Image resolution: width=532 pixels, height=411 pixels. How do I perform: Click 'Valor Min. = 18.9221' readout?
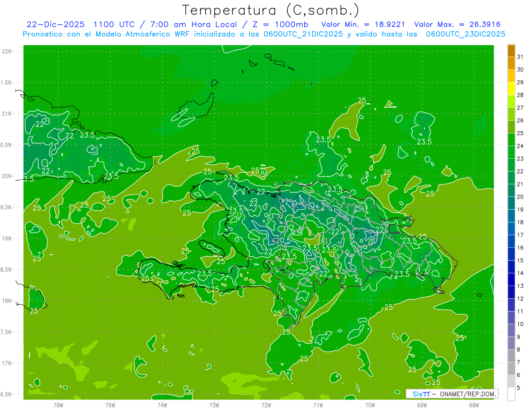(364, 24)
